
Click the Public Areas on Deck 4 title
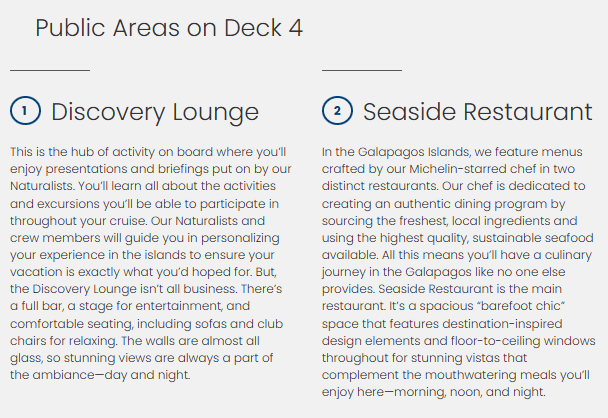[x=169, y=28]
